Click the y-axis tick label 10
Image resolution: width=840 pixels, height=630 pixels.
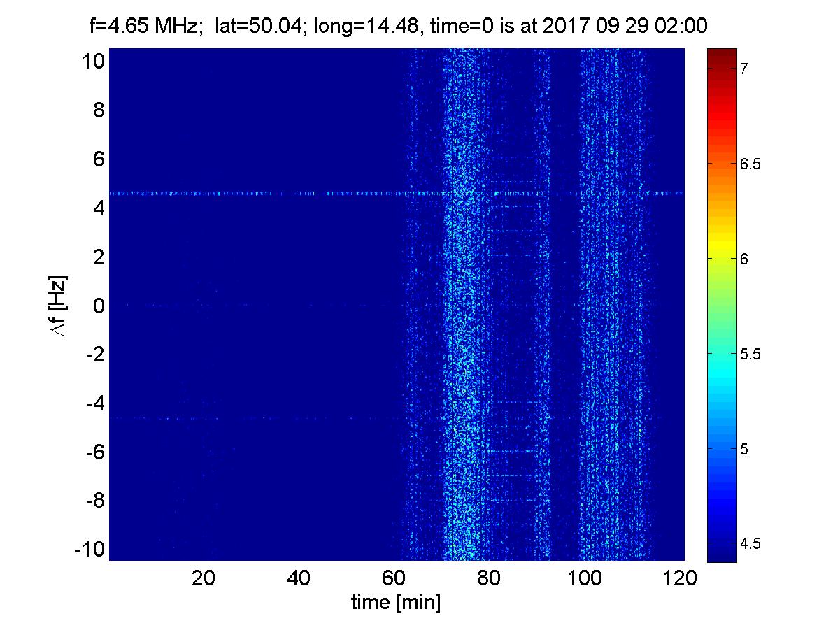(x=92, y=61)
